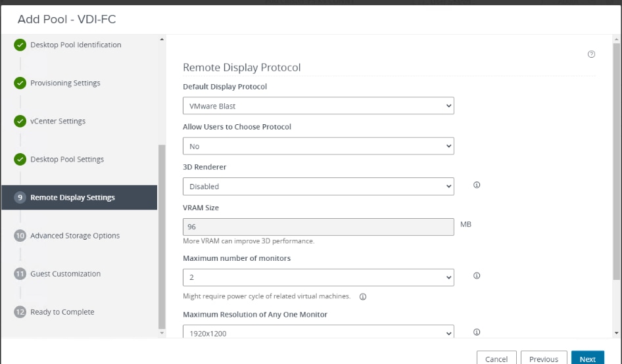Jump to Ready to Complete step

(62, 312)
